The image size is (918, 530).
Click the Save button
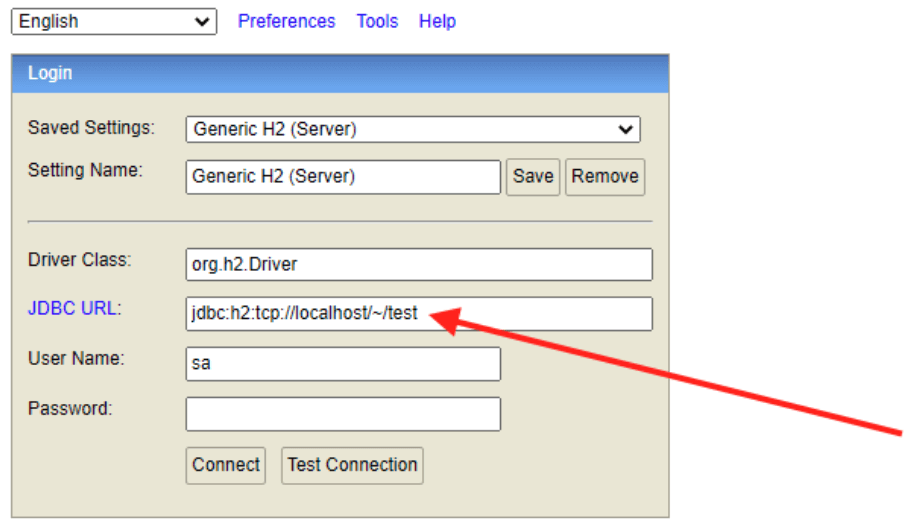coord(533,177)
